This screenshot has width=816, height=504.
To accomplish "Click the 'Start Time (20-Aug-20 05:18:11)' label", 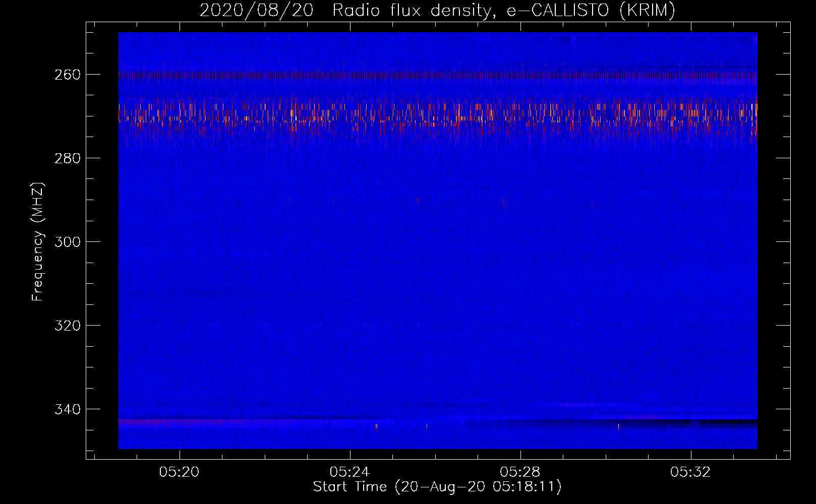I will pos(437,487).
